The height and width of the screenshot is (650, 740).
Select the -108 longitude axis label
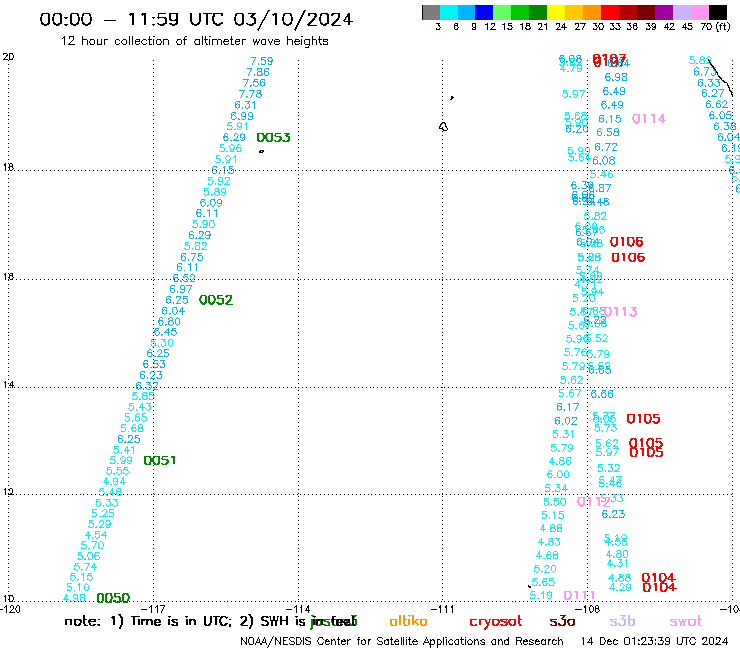tap(587, 609)
